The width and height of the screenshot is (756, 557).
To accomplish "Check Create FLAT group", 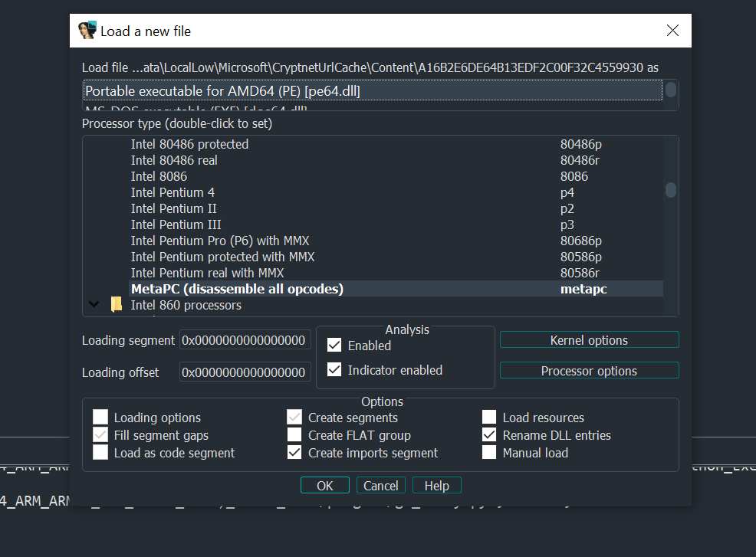I will coord(294,435).
